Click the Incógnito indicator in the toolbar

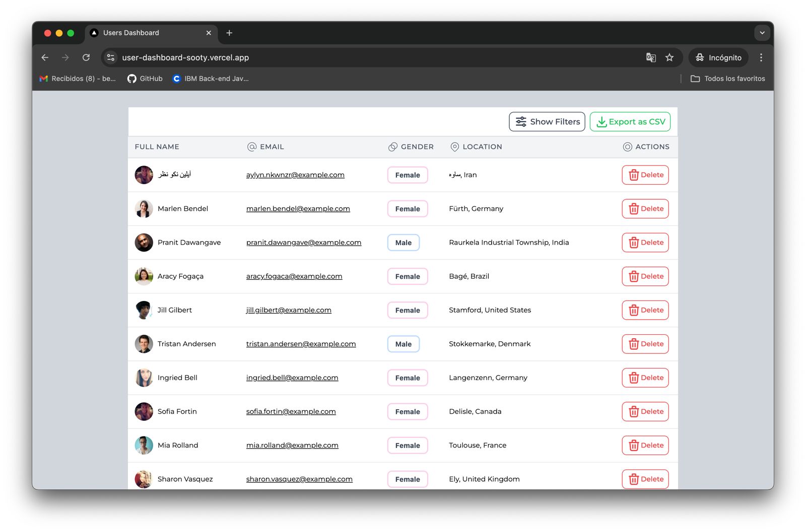click(x=718, y=57)
